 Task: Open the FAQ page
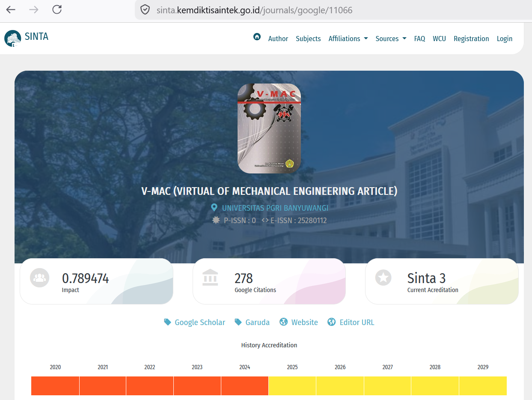pyautogui.click(x=419, y=39)
